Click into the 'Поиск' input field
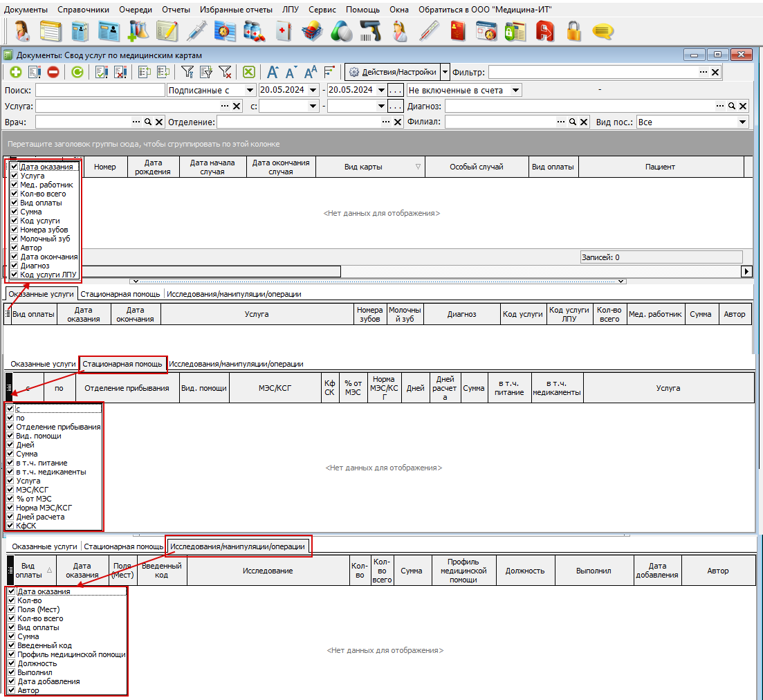Screen dimensions: 763x700 tap(100, 90)
